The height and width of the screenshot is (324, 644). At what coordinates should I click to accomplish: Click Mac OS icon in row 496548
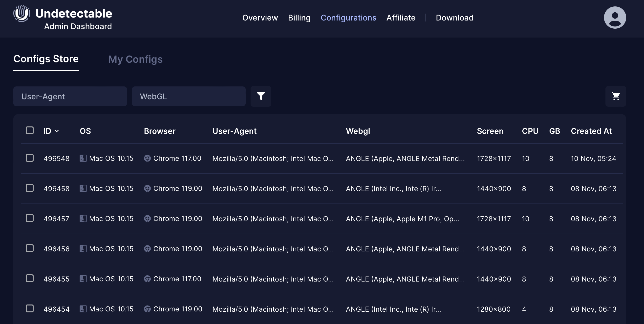tap(83, 158)
